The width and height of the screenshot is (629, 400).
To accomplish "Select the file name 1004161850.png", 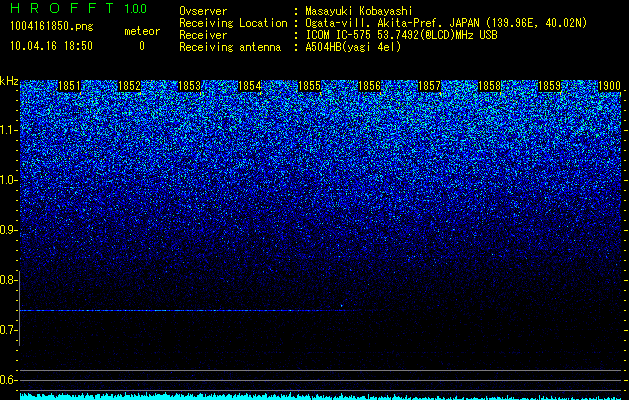I will (x=52, y=26).
